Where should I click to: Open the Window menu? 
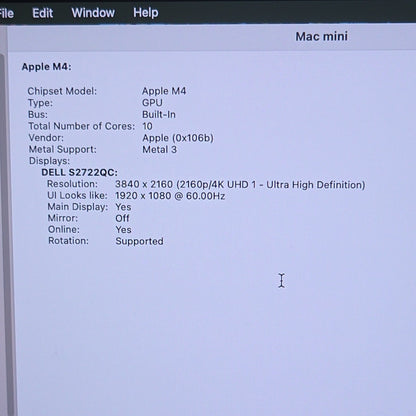point(93,13)
